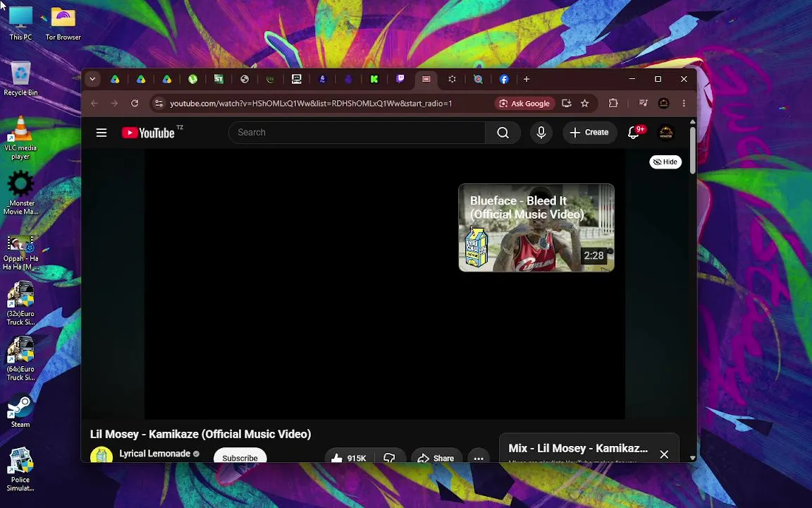Open Lyrical Lemonade channel name link
Screen dimensions: 812x508
[x=155, y=454]
